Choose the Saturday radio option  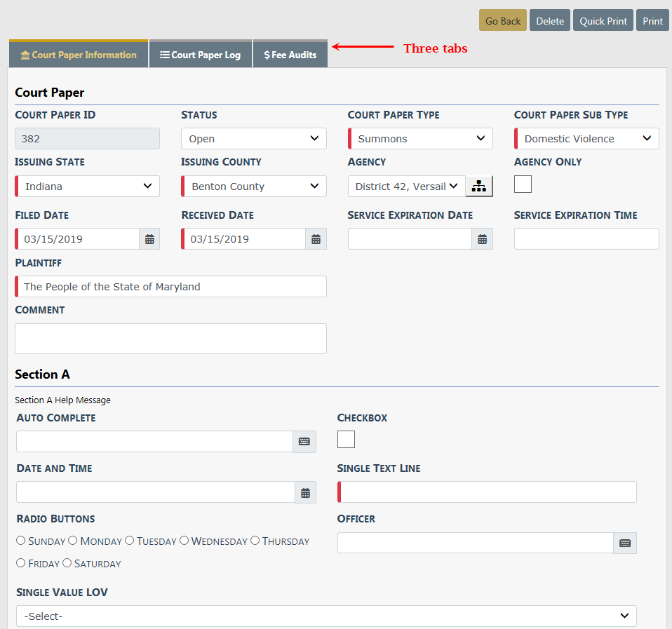[x=67, y=563]
